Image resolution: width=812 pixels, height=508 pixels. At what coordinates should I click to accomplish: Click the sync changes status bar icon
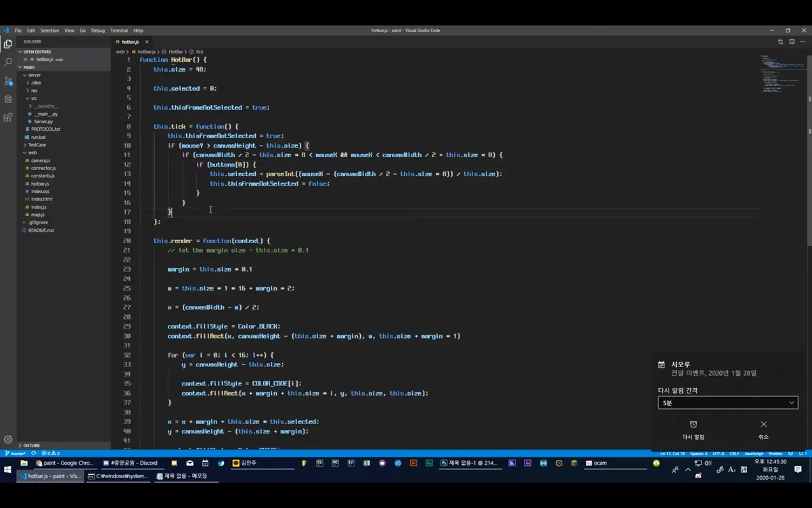coord(33,453)
